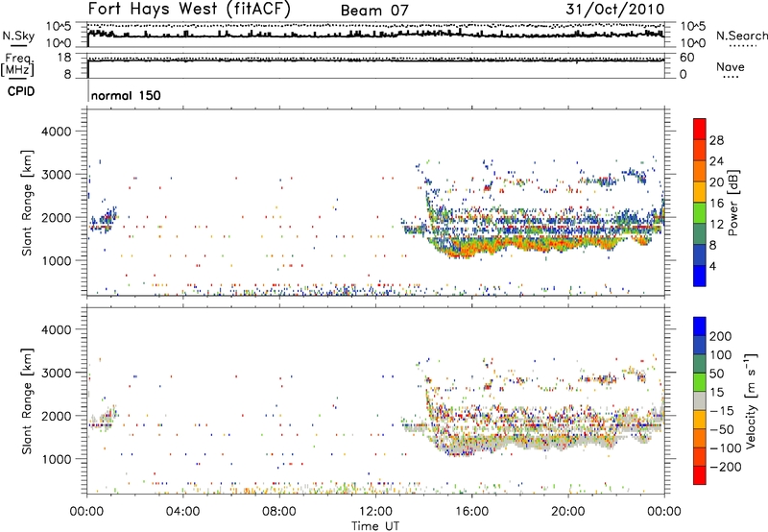
Task: Click the "100" velocity color bar label
Action: 721,355
